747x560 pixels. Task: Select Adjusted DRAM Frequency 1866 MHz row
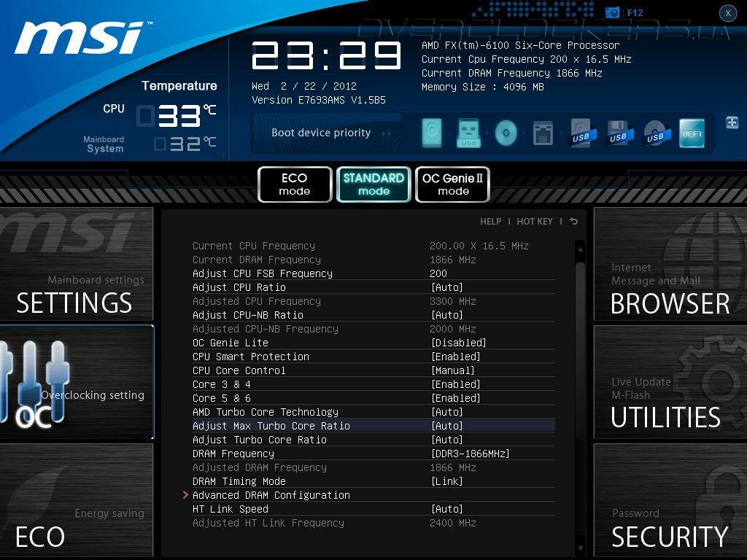373,467
